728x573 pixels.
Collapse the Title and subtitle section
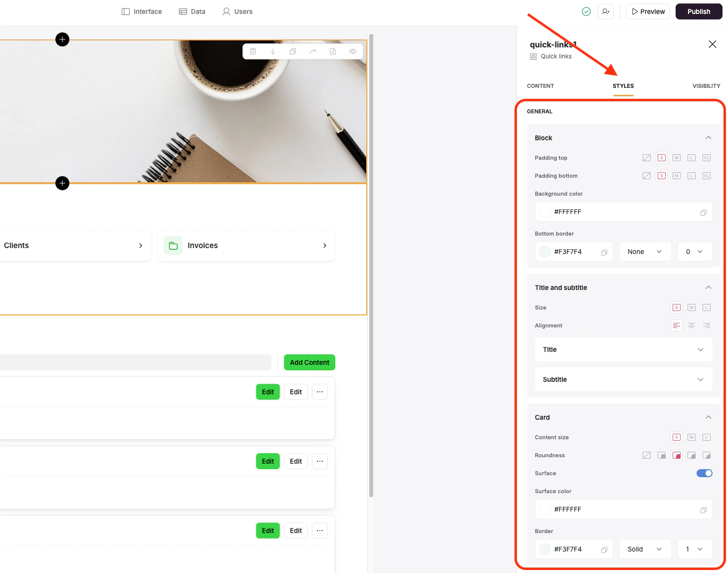[709, 287]
